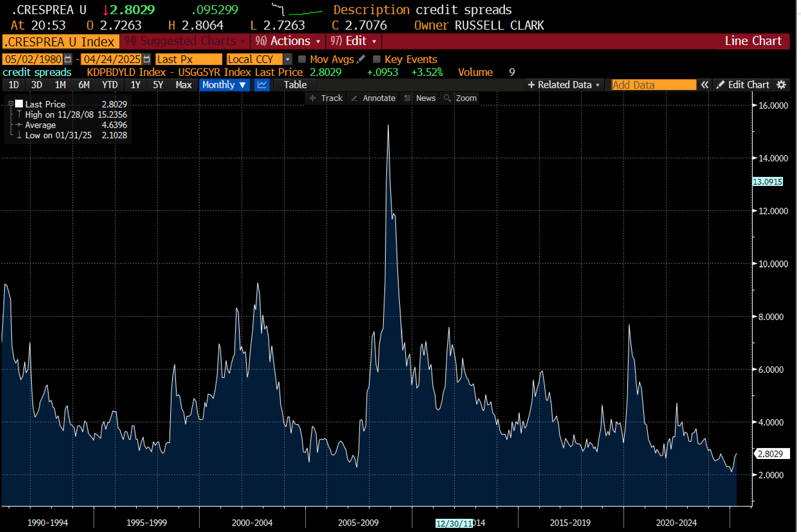The height and width of the screenshot is (532, 801).
Task: Switch to the Table view
Action: pyautogui.click(x=295, y=85)
